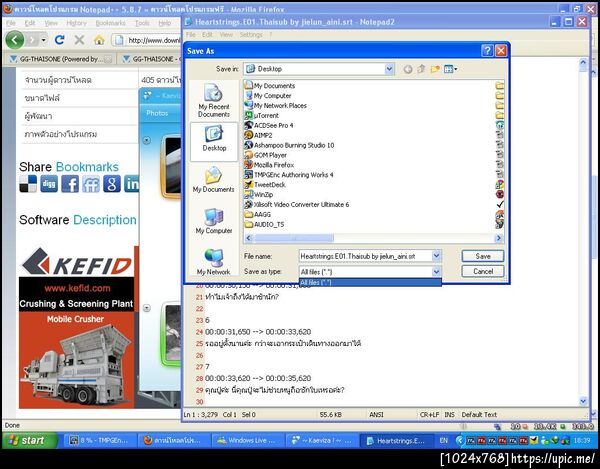Select My Computer in the file list
Image resolution: width=600 pixels, height=469 pixels.
268,96
